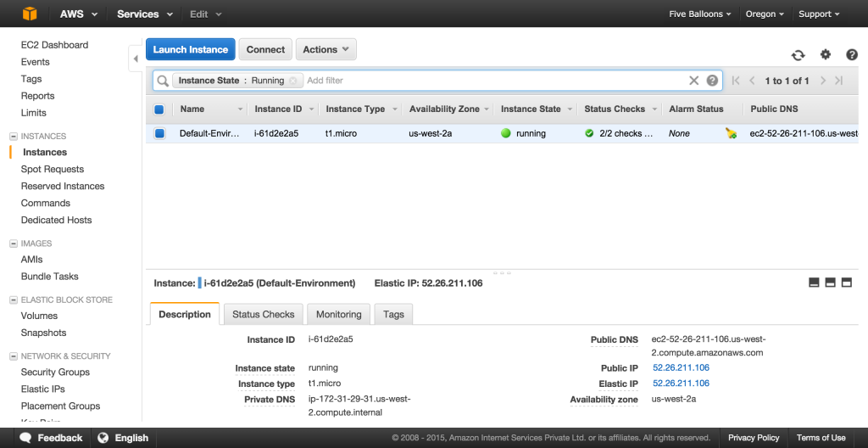Click the Elastic IP 52.26.211.106 link
Screen dimensions: 868x448
point(681,384)
